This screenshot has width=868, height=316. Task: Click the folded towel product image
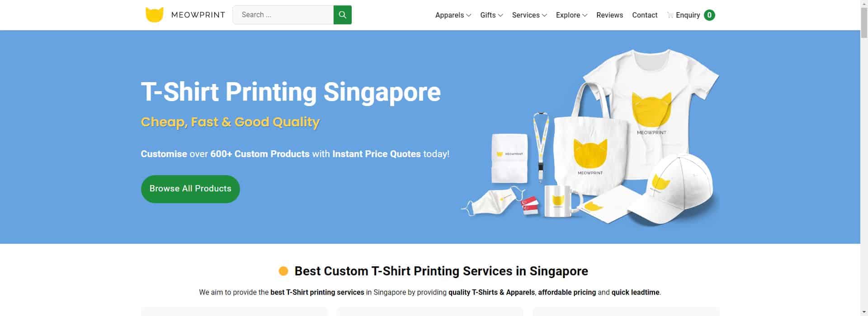509,158
